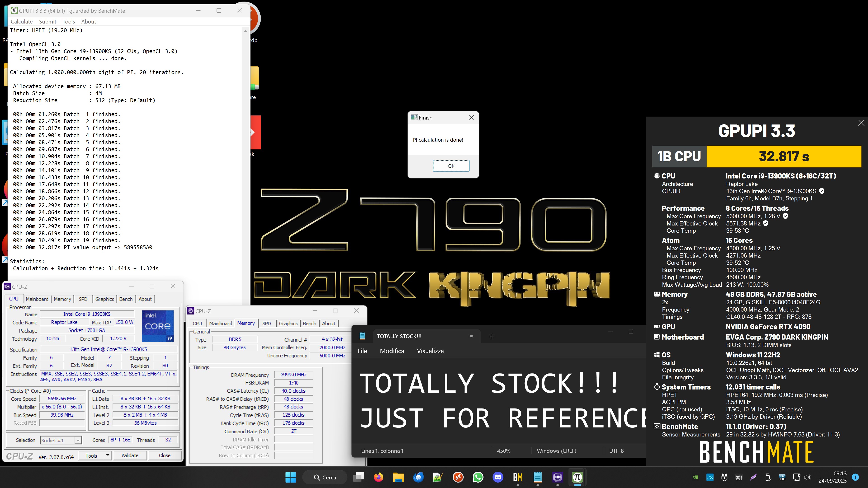This screenshot has width=868, height=488.
Task: Click OK in the Finish dialog
Action: pos(451,166)
